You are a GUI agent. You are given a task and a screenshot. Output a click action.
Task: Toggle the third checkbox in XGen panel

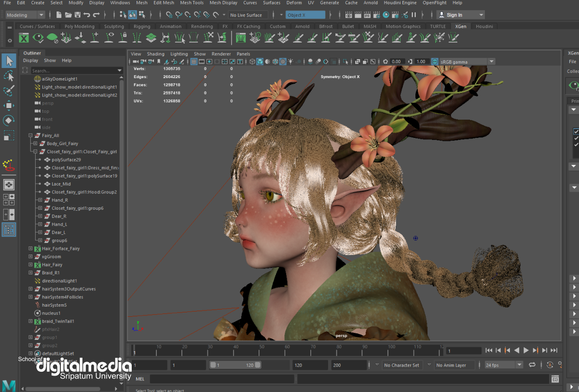576,145
